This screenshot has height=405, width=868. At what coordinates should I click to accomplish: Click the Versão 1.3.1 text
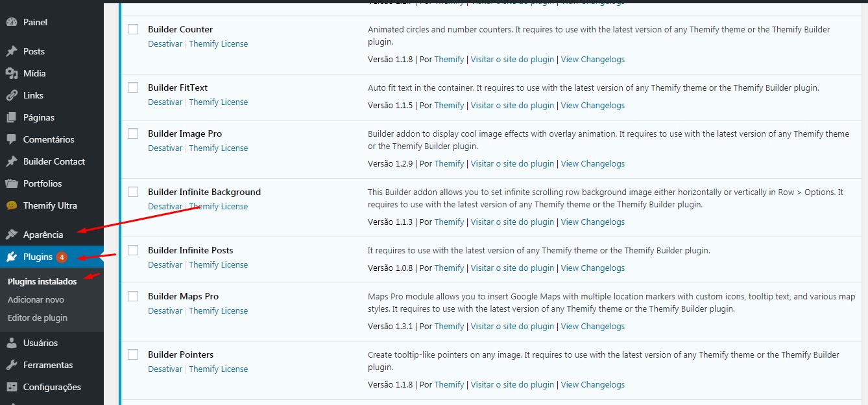[390, 327]
